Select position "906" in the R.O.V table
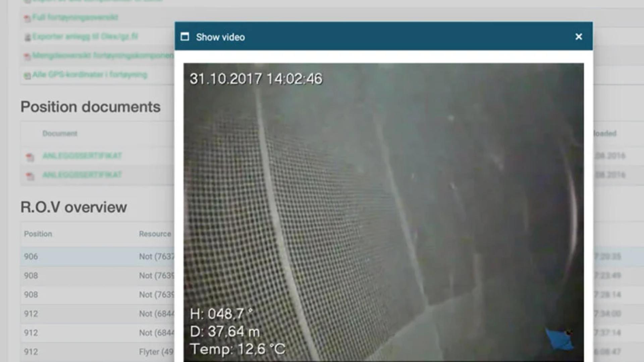Image resolution: width=644 pixels, height=362 pixels. click(31, 257)
